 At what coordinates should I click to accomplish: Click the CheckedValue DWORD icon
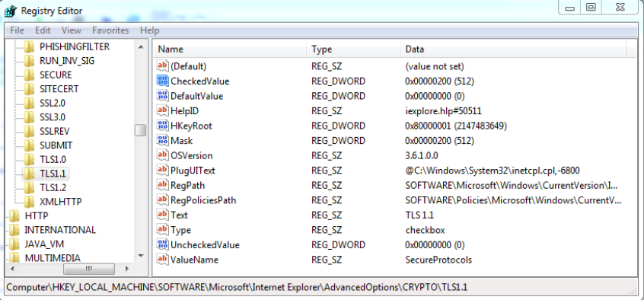[163, 81]
